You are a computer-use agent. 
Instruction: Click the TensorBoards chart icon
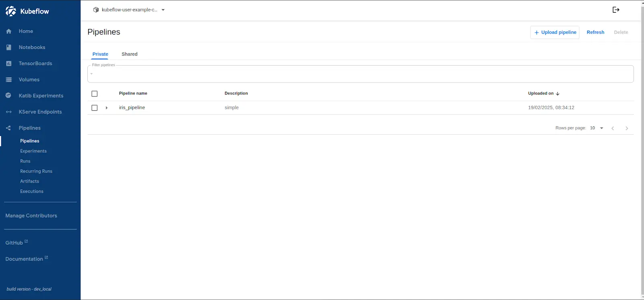(9, 64)
